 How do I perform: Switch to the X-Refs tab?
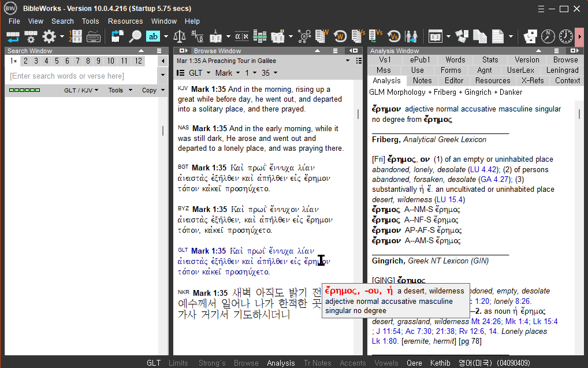(532, 80)
